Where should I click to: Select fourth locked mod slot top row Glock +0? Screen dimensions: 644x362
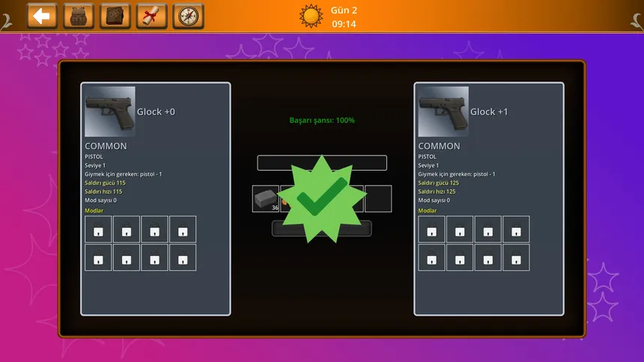(x=183, y=229)
